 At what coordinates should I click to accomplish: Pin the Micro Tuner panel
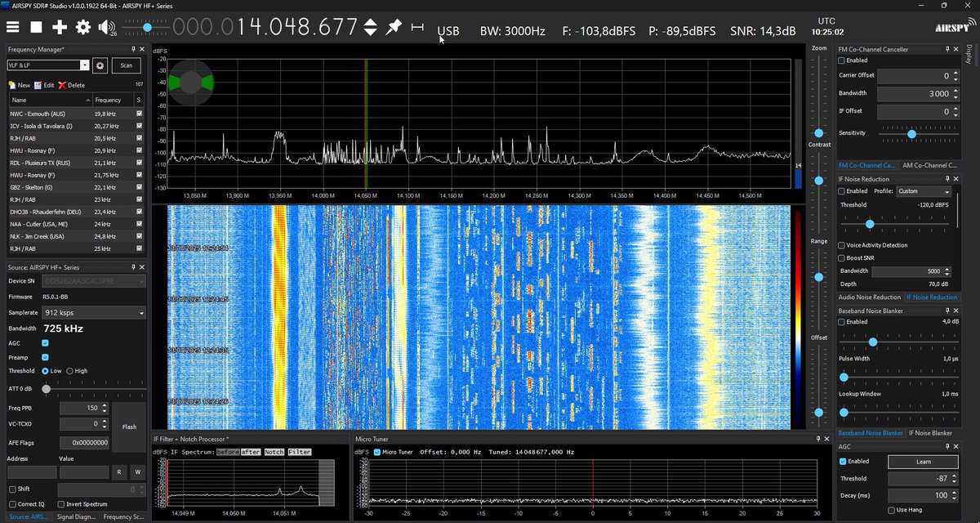coord(817,439)
